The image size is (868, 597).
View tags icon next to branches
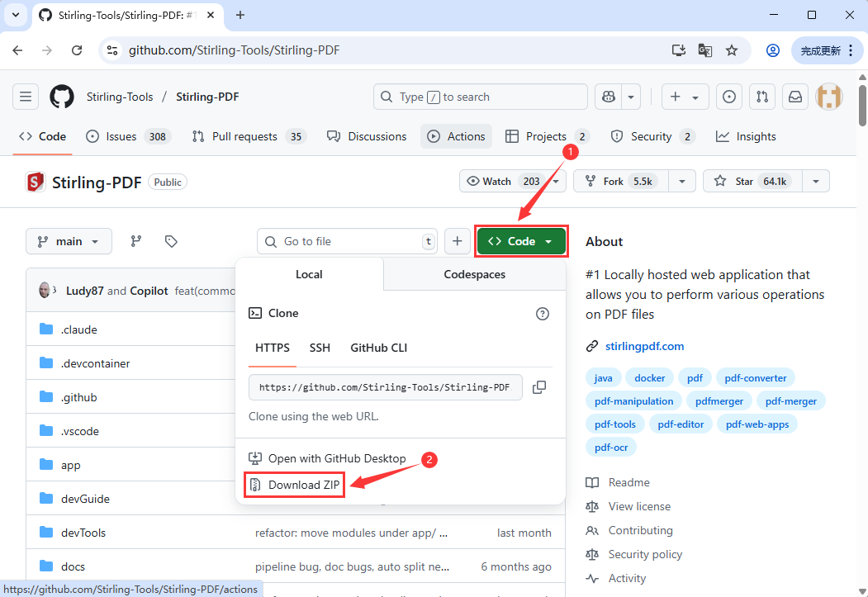[171, 241]
